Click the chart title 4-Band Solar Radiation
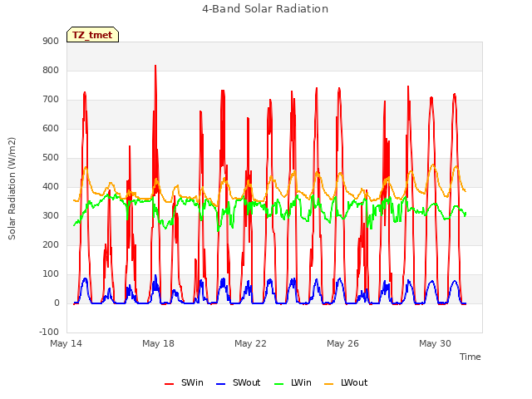This screenshot has width=532, height=399. [x=265, y=9]
